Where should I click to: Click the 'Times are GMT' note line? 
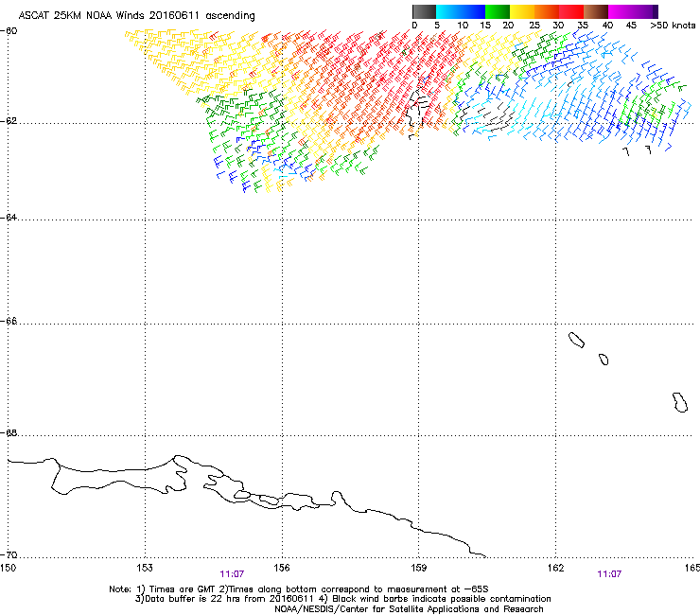pos(299,589)
